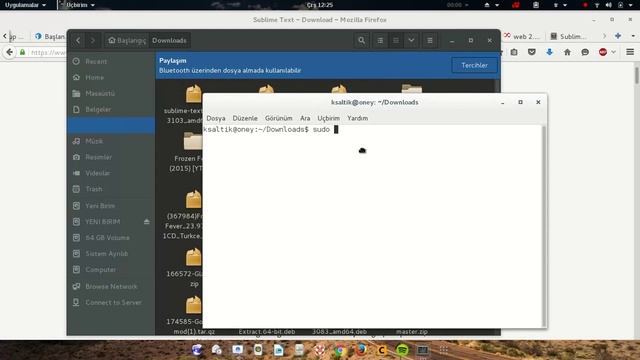Open view options dropdown in Files
This screenshot has width=640, height=360.
click(411, 40)
